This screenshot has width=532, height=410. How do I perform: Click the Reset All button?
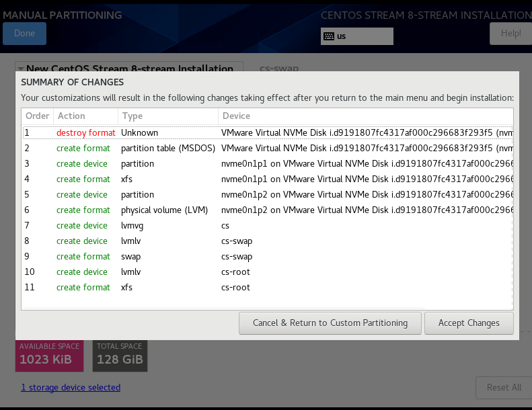504,388
